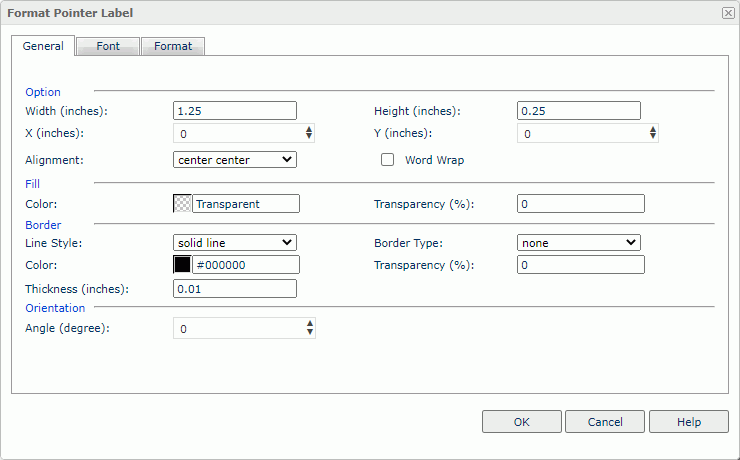Click the Border color #000000 field
This screenshot has height=460, width=740.
pos(246,265)
